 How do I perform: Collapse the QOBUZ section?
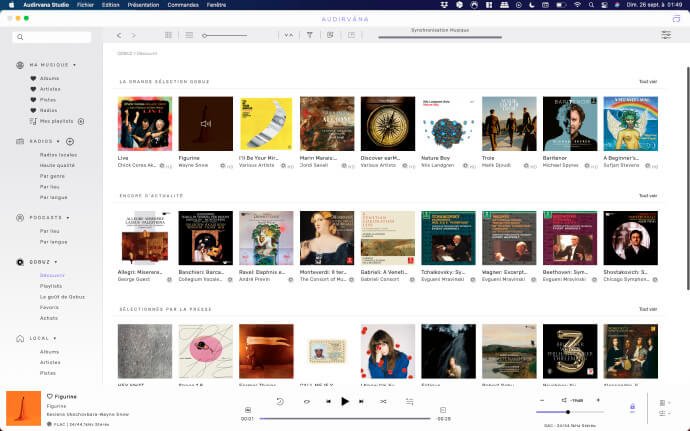(x=56, y=262)
